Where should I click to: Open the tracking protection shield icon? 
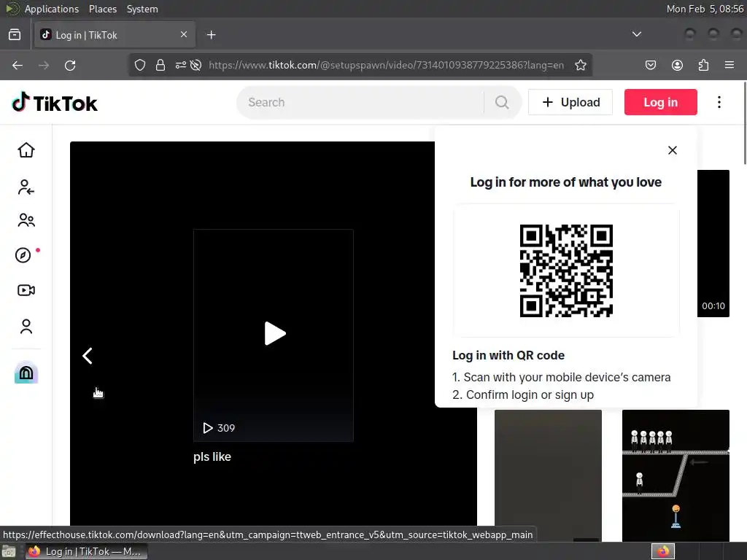click(x=139, y=65)
